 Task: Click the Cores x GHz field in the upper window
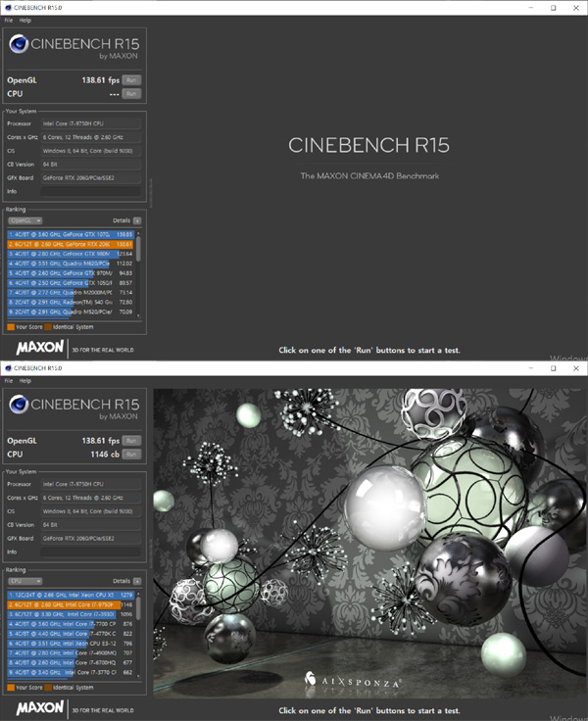coord(90,137)
